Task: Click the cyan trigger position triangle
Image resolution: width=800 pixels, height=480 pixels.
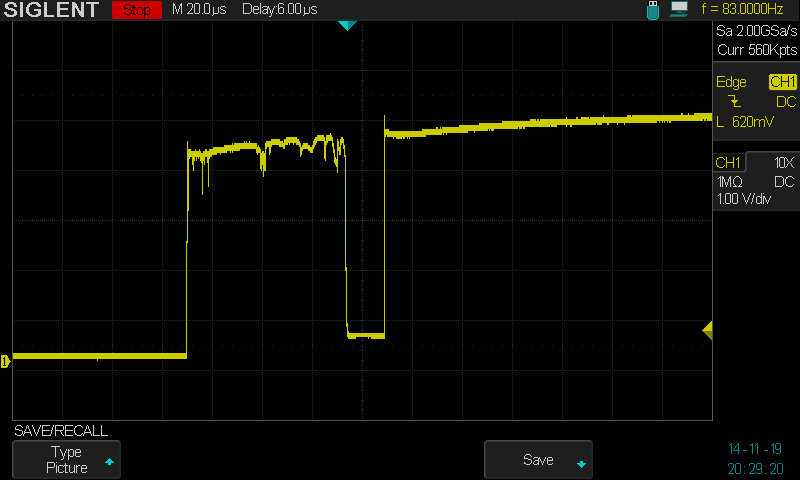Action: point(346,25)
